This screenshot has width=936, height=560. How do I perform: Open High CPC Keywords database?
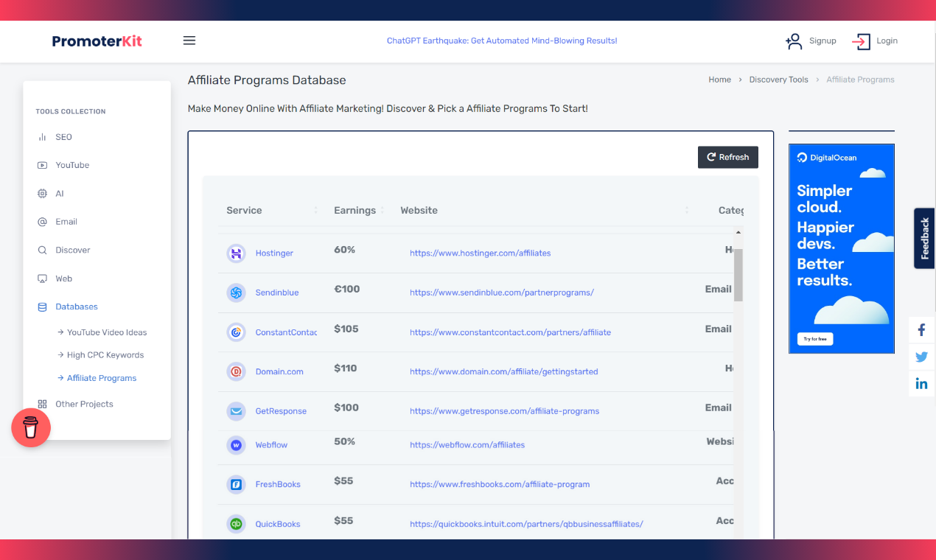coord(105,355)
